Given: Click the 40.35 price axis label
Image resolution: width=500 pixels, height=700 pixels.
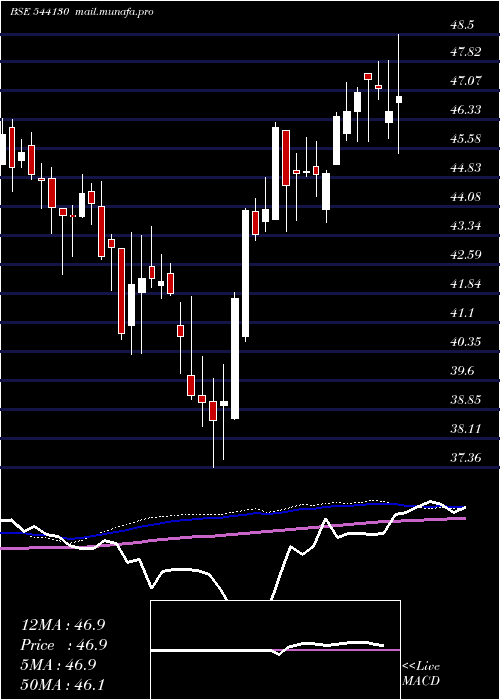Looking at the screenshot, I should click(x=465, y=342).
